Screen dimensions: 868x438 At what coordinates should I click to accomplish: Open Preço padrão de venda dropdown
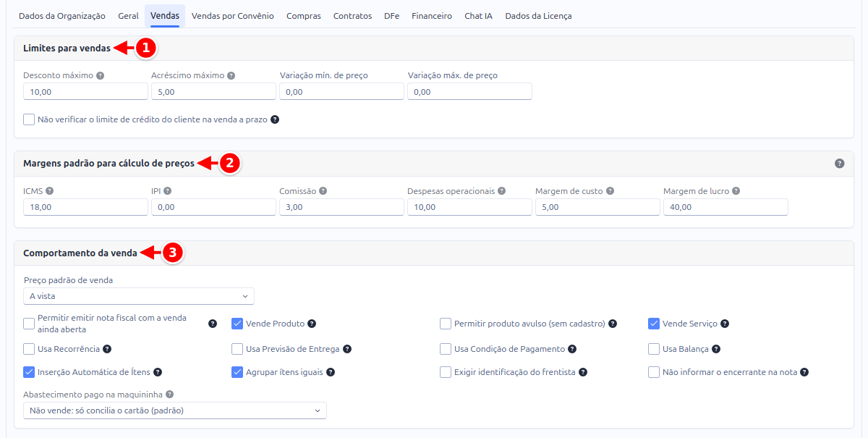[139, 296]
